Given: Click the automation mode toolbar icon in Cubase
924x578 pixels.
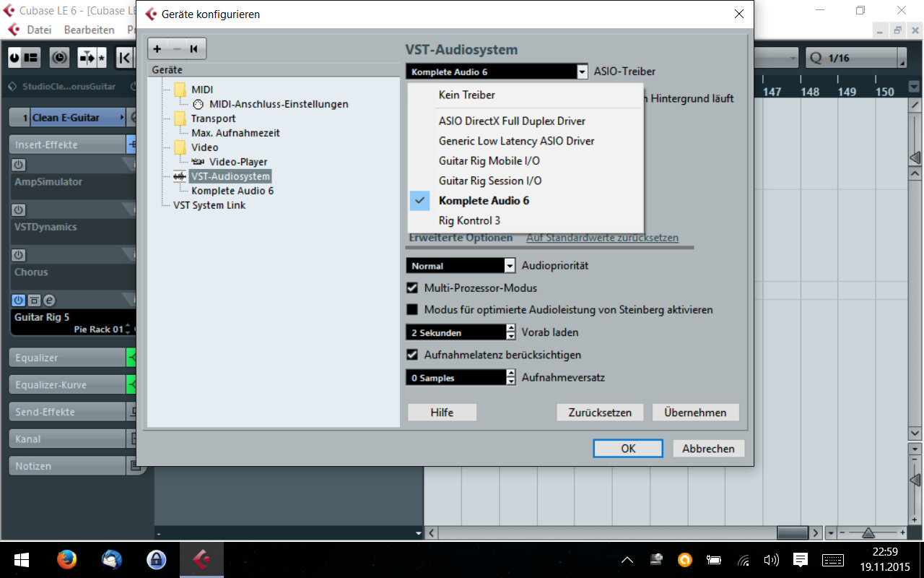Looking at the screenshot, I should click(x=59, y=57).
